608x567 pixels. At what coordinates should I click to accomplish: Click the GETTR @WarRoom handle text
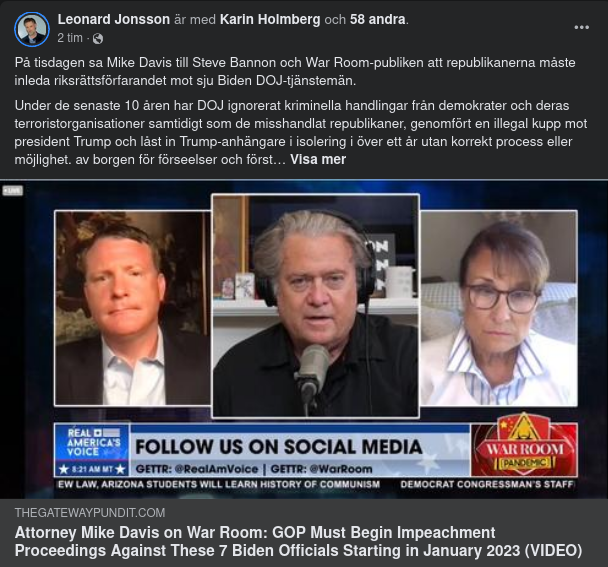321,469
